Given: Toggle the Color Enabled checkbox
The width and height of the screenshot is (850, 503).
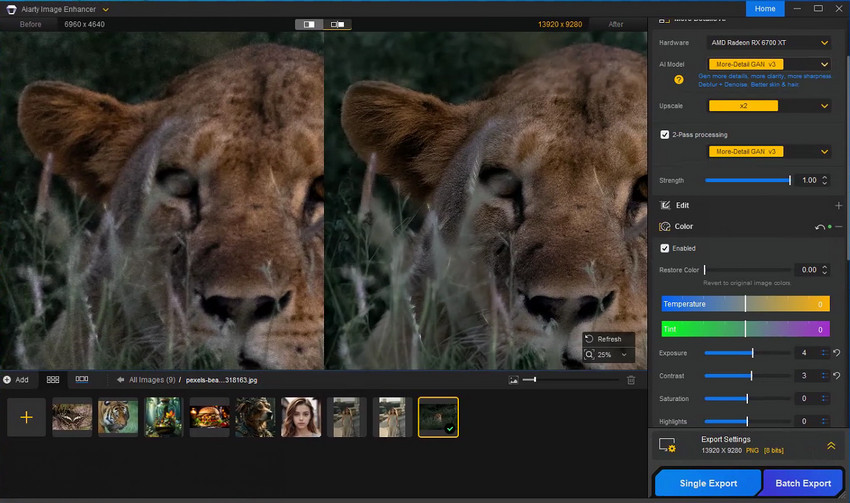Looking at the screenshot, I should (665, 248).
